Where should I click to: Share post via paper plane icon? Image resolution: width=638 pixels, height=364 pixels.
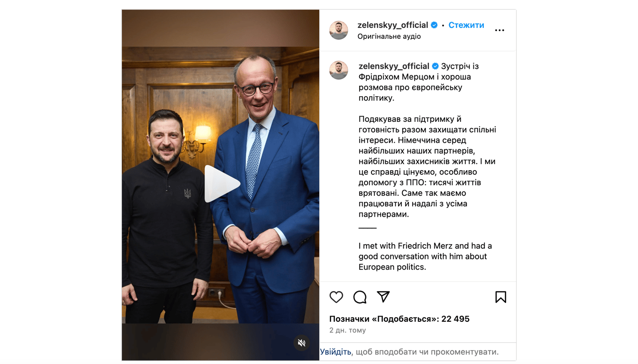pyautogui.click(x=383, y=297)
